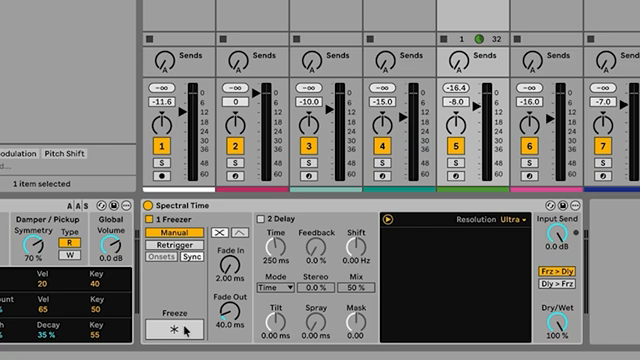This screenshot has height=360, width=640.
Task: Toggle the spectrogram display play icon
Action: click(x=388, y=220)
